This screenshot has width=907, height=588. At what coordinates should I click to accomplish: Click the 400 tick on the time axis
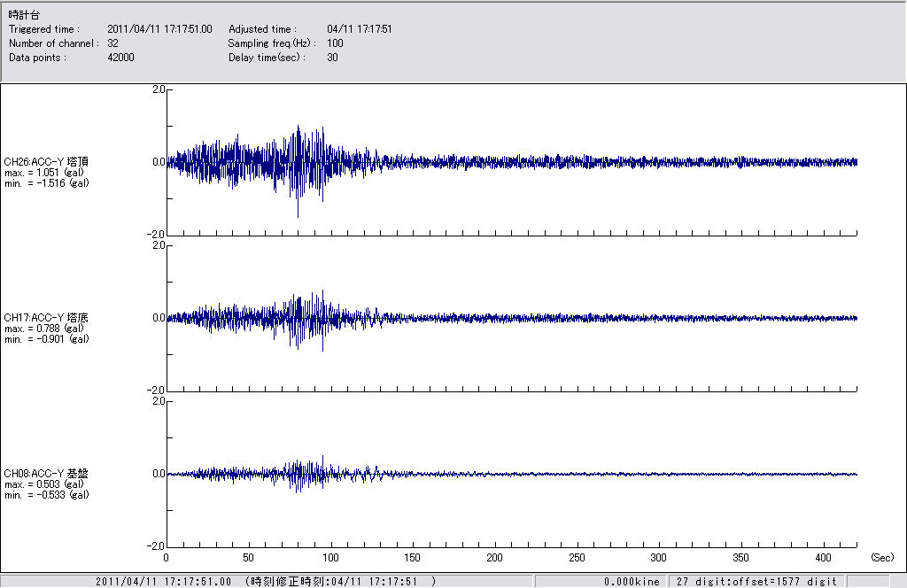(x=823, y=558)
